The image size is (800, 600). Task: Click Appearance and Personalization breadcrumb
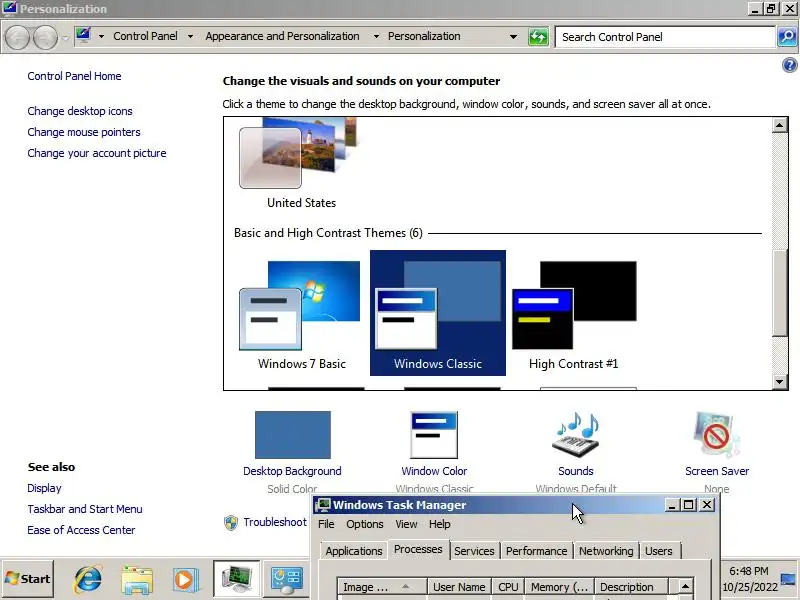(282, 36)
